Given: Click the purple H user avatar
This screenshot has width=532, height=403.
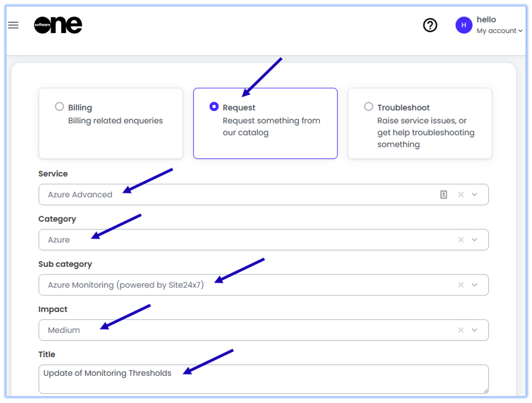Looking at the screenshot, I should [464, 25].
